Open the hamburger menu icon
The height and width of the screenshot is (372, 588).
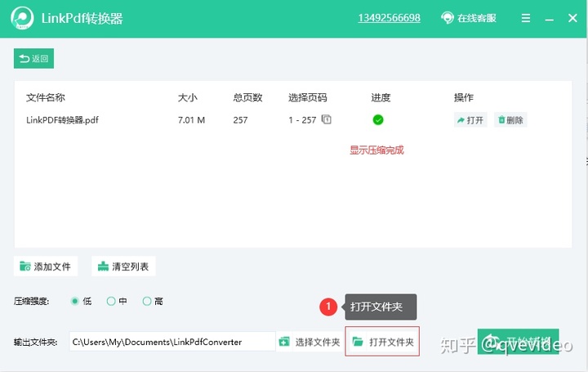tap(526, 18)
